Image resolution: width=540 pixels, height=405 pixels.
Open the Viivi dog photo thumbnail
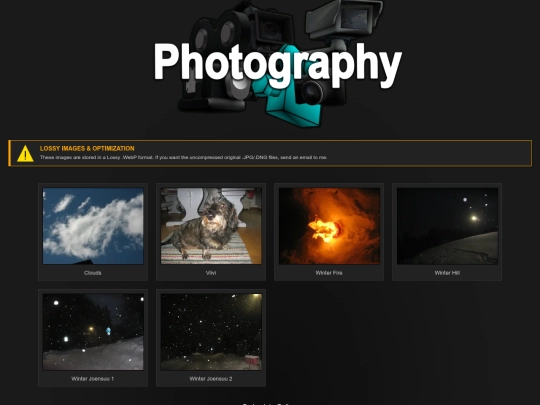point(211,226)
